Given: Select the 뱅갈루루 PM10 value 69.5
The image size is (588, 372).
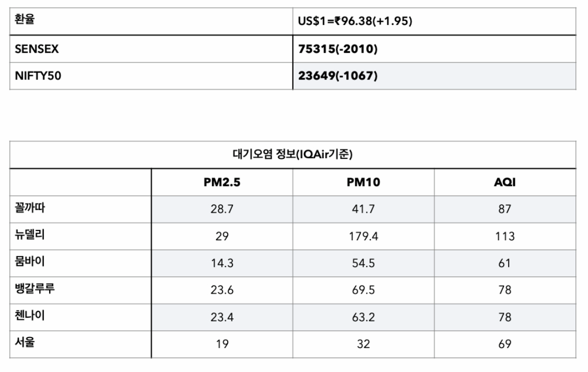Looking at the screenshot, I should point(363,290).
